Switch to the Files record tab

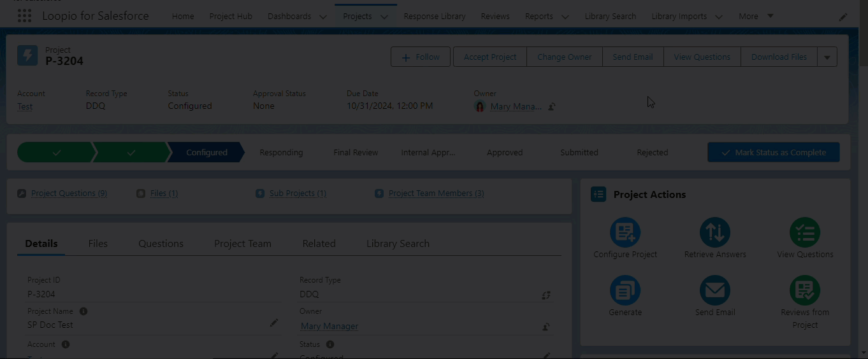pyautogui.click(x=98, y=243)
